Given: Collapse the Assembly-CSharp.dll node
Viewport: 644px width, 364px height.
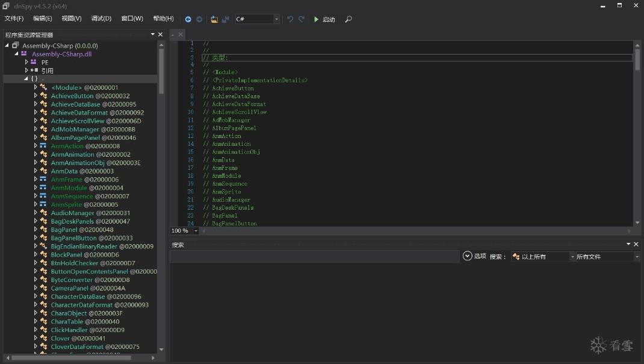Looking at the screenshot, I should (x=17, y=54).
